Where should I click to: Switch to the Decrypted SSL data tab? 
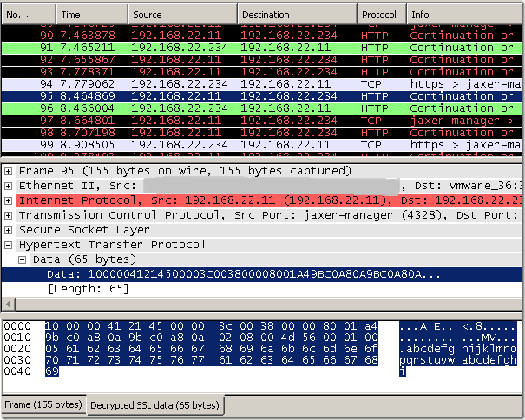(154, 405)
